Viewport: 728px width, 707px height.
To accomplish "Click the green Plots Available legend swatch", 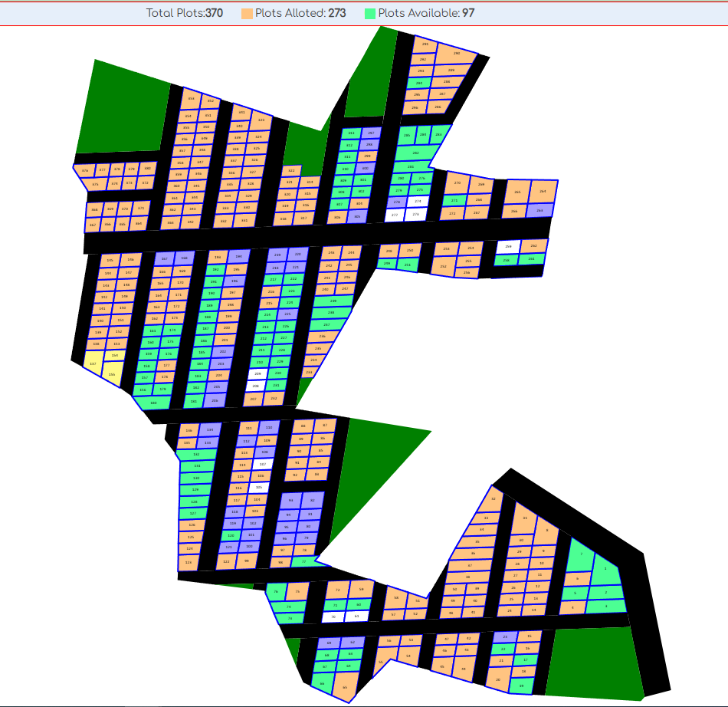I will (370, 14).
